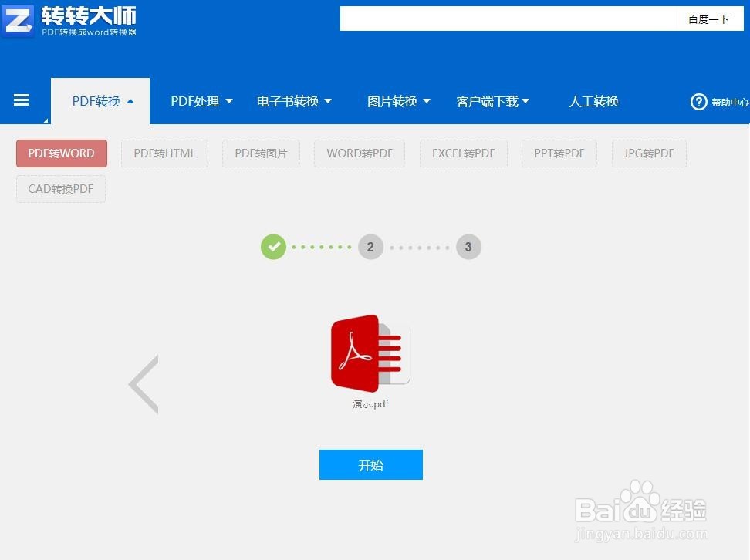Click the step 3 circle indicator
This screenshot has width=750, height=560.
coord(468,247)
